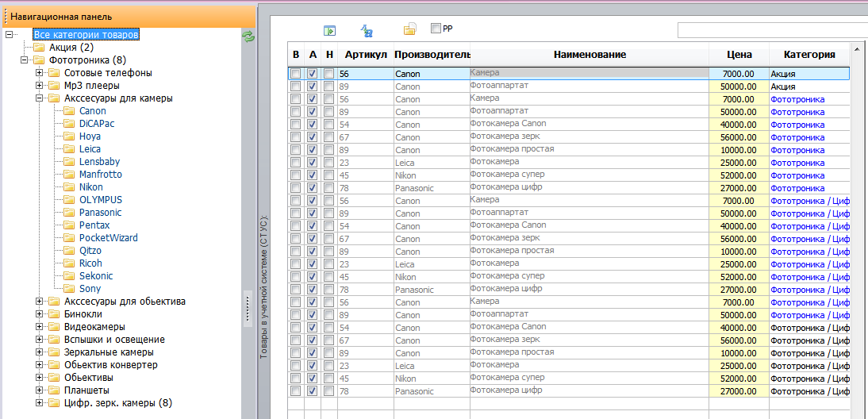Screen dimensions: 868x419
Task: Check Н checkbox for Фотоаппартат Акция row
Action: [x=328, y=86]
